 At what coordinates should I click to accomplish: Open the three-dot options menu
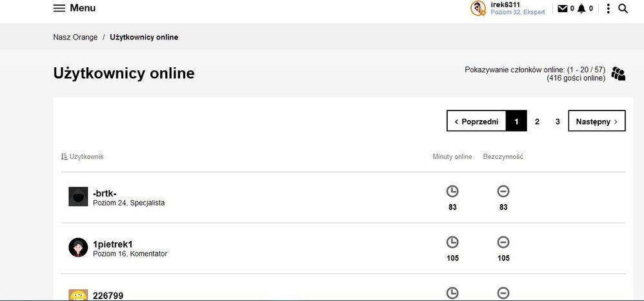point(608,8)
